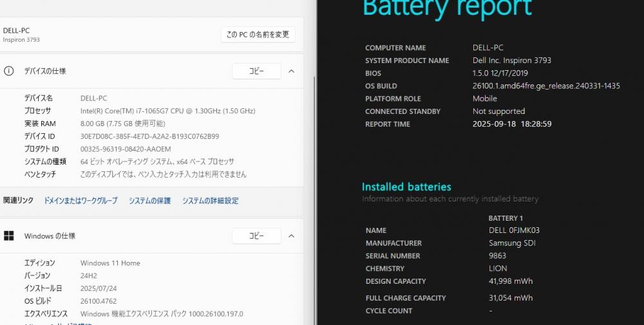Open the system protection link
The height and width of the screenshot is (325, 644).
(149, 201)
